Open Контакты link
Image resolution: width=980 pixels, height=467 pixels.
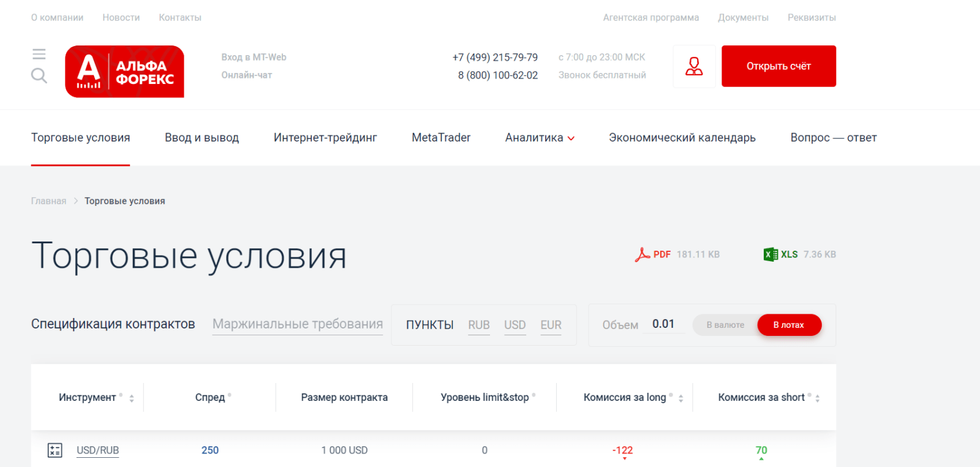click(180, 18)
